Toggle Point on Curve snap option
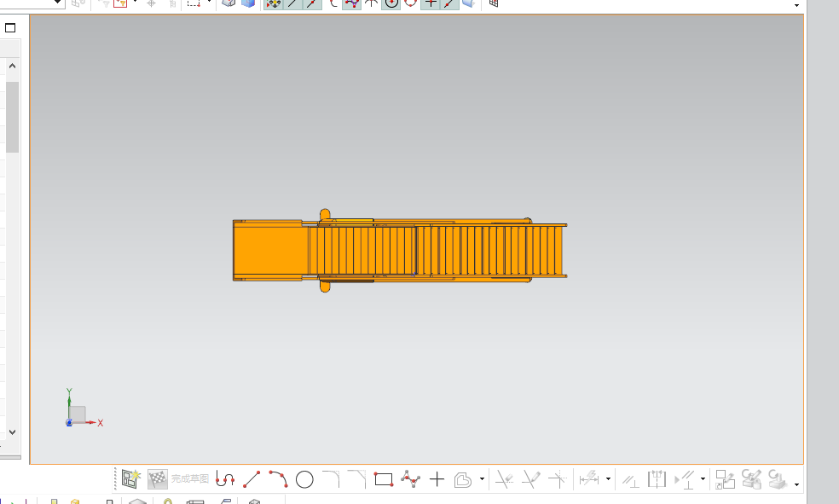Viewport: 839px width, 504px height. coord(449,3)
